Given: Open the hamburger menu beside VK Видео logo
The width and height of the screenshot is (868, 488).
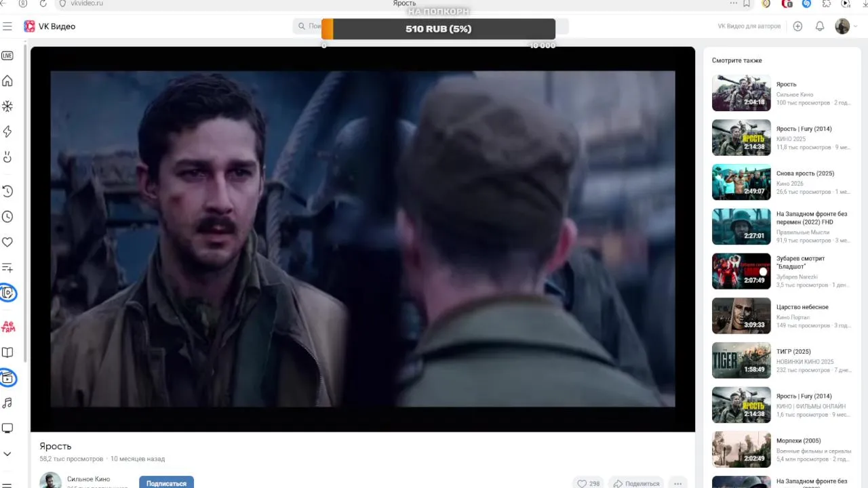Looking at the screenshot, I should pos(7,26).
